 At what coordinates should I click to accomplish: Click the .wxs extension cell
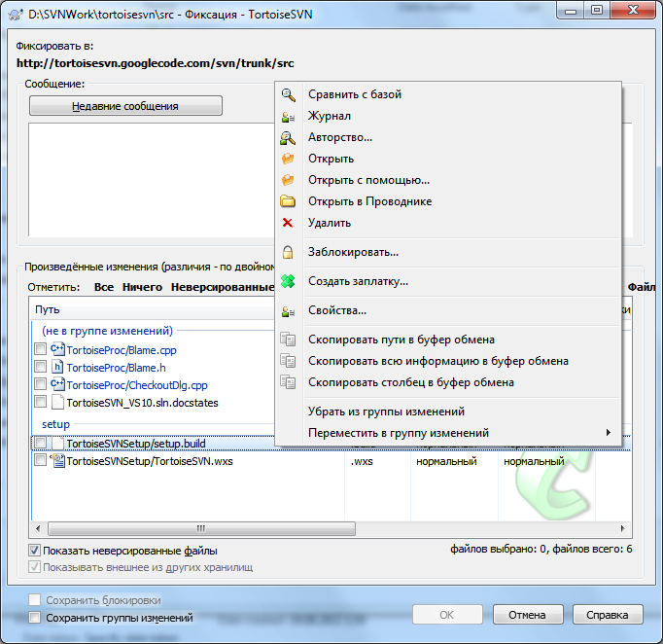click(362, 461)
